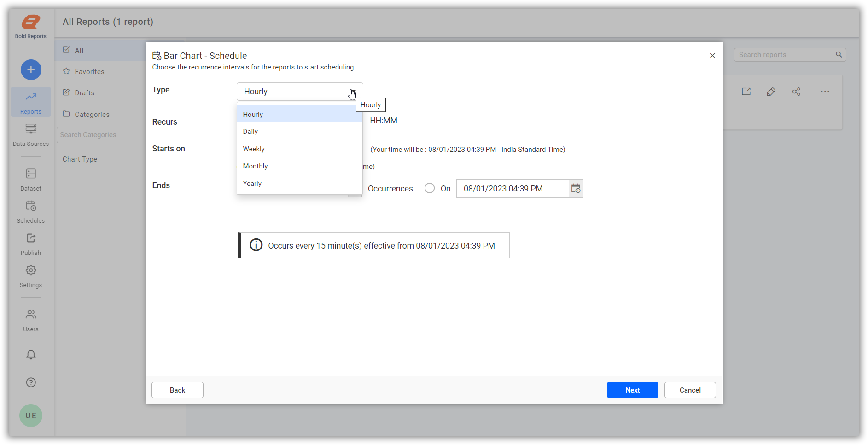Open the Publish section
Screen dimensions: 868x445
[30, 244]
